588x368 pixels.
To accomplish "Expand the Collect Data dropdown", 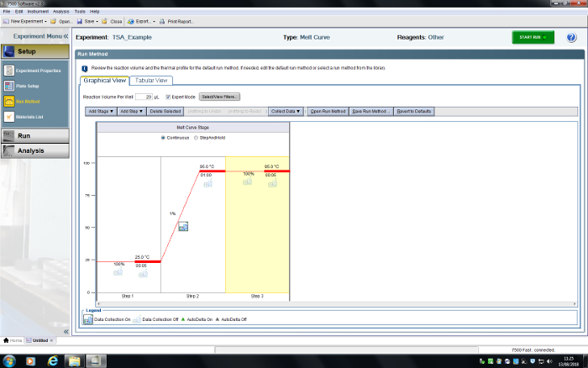I will [286, 111].
